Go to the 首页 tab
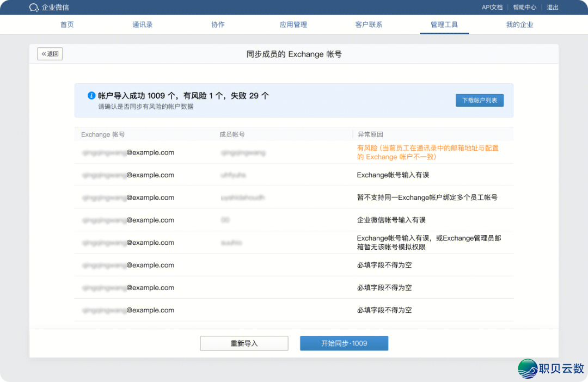The height and width of the screenshot is (382, 588). pyautogui.click(x=67, y=24)
